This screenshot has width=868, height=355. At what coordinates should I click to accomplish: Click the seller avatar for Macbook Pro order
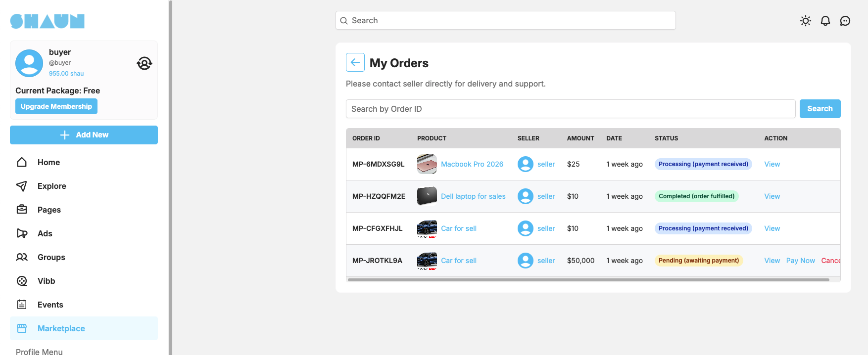click(x=526, y=164)
